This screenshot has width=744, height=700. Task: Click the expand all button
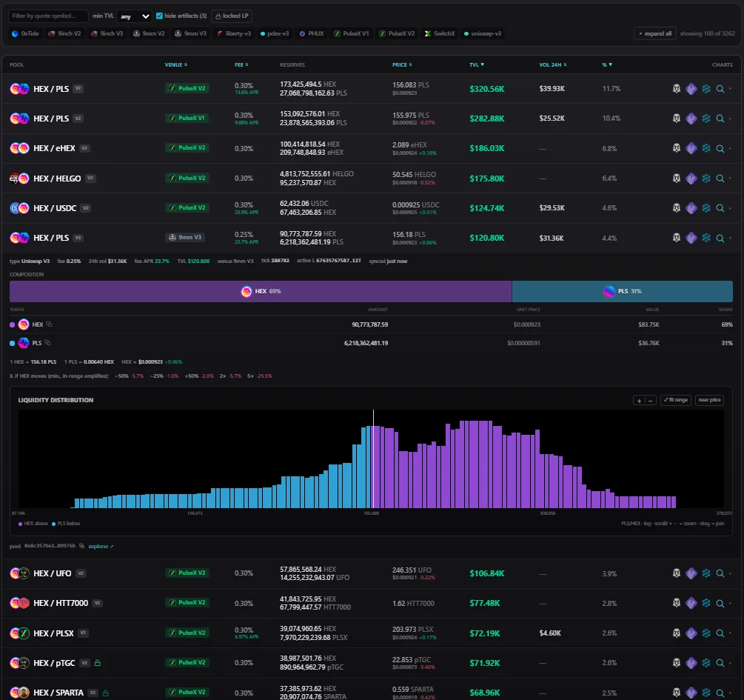point(655,34)
